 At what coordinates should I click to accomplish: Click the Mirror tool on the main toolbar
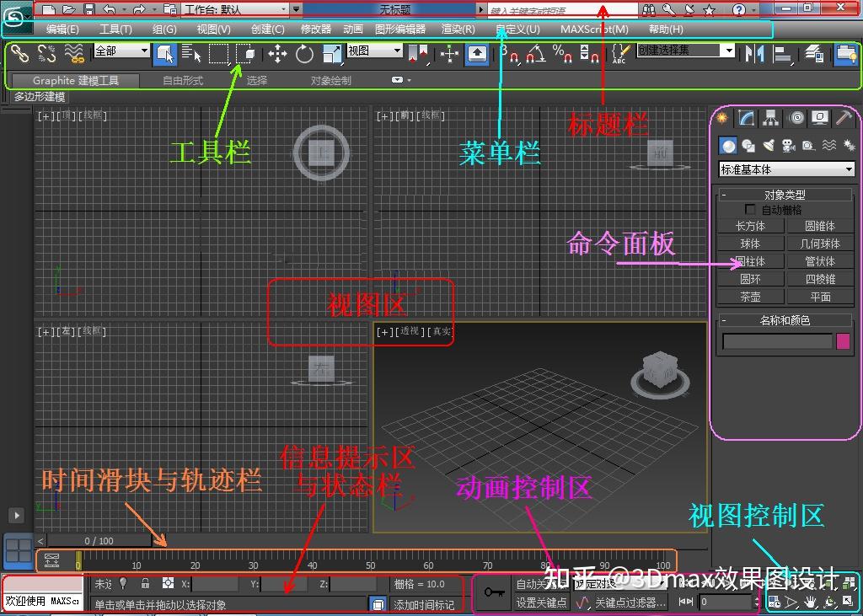[x=753, y=54]
